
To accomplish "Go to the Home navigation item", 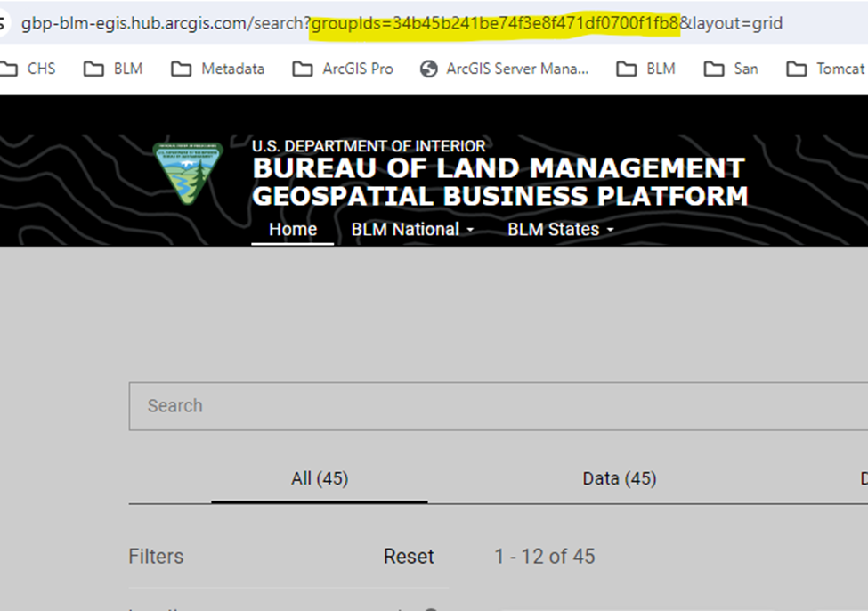I will pos(293,229).
